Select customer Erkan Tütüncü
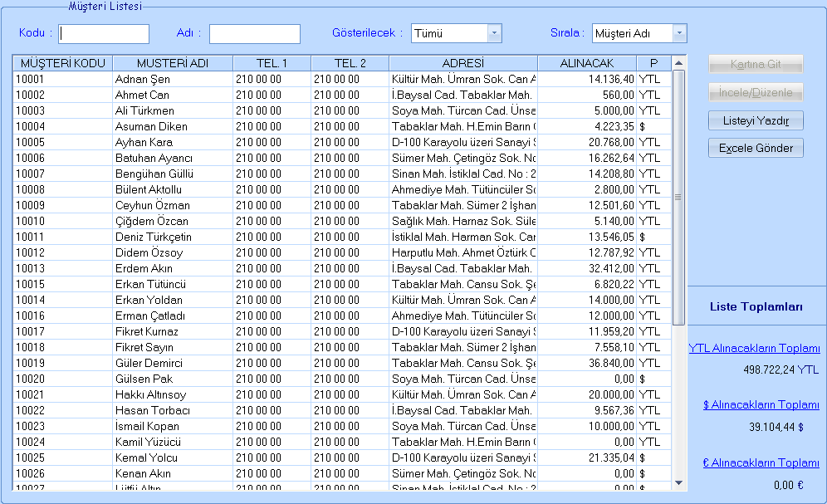Viewport: 827px width, 504px height. [x=150, y=284]
